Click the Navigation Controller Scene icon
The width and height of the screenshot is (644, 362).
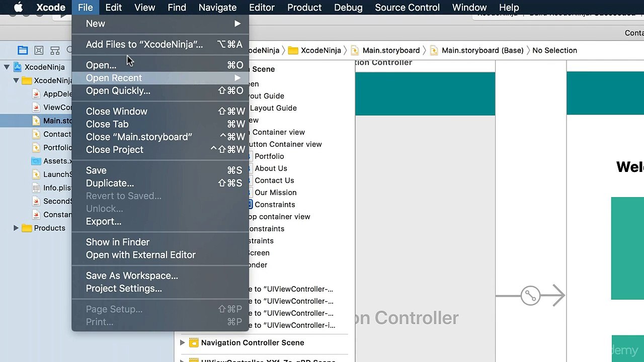tap(194, 343)
